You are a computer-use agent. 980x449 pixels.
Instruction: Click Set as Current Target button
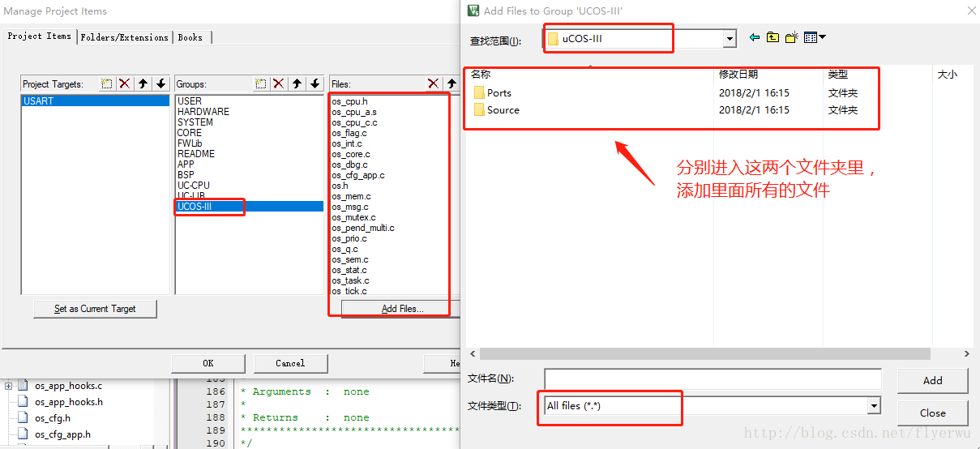(x=95, y=309)
